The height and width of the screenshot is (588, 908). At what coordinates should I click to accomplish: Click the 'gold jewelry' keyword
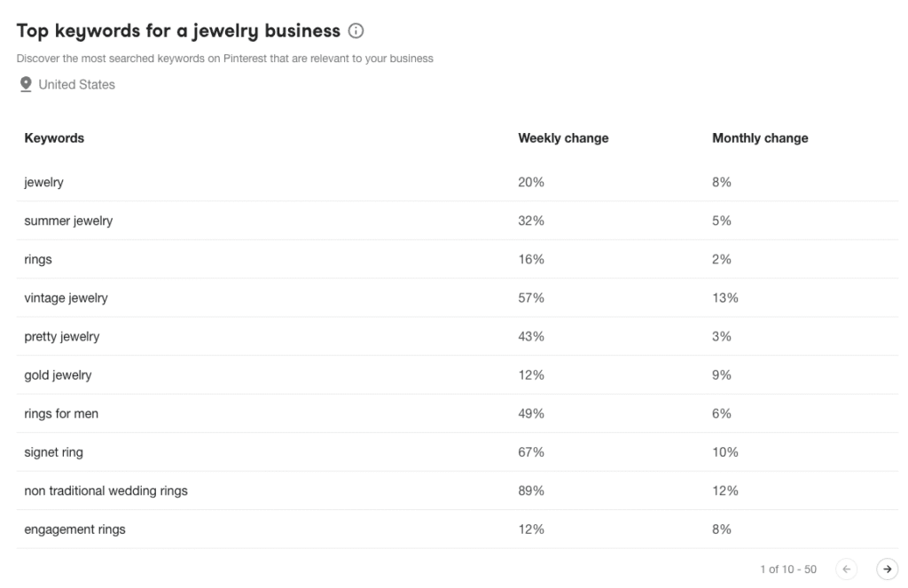click(x=58, y=375)
